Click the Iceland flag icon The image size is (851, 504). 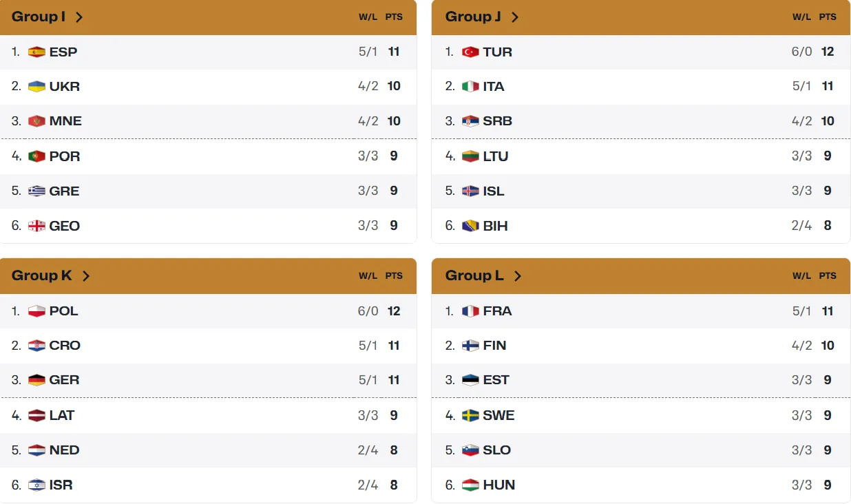470,191
